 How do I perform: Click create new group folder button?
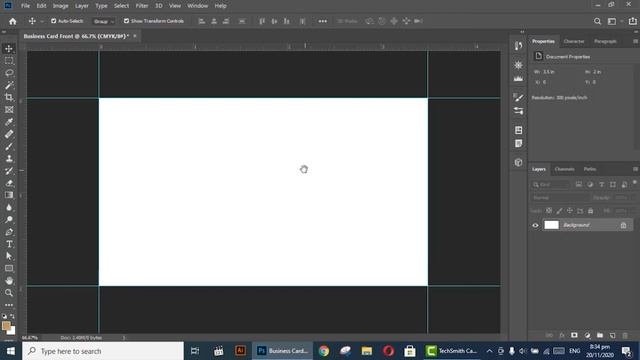pos(600,336)
